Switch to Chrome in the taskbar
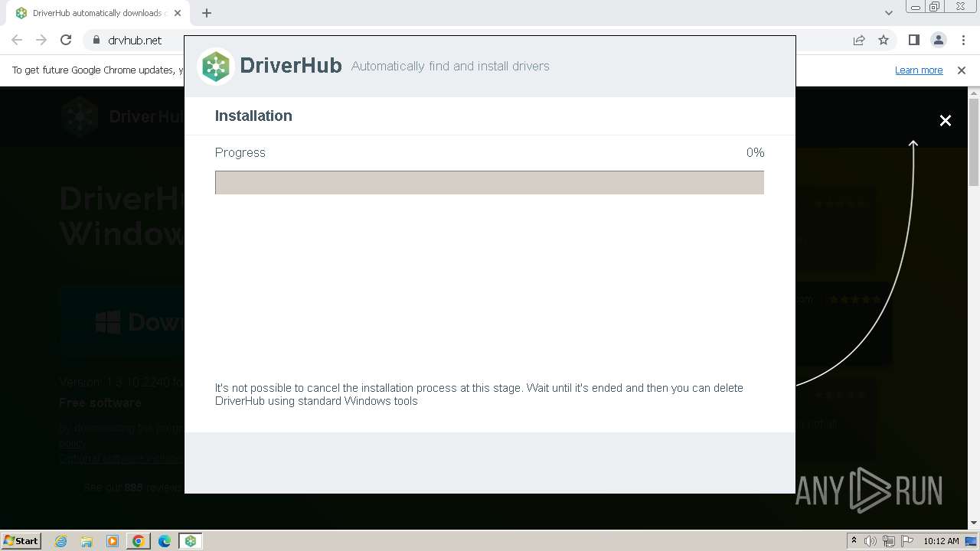The height and width of the screenshot is (551, 980). pos(139,541)
